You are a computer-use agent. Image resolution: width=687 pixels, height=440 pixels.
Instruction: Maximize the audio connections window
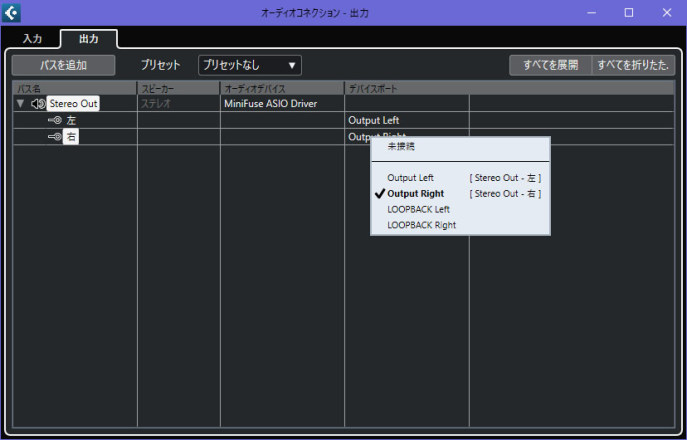tap(629, 13)
